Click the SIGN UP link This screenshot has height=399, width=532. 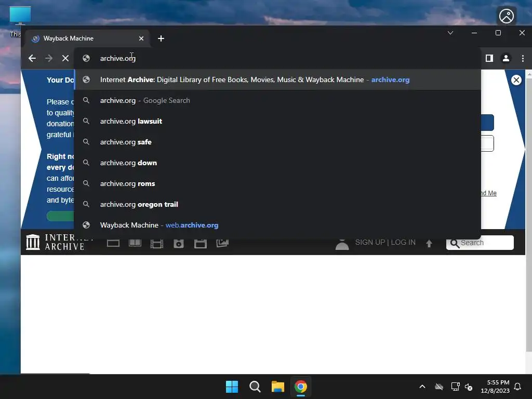[x=370, y=242]
